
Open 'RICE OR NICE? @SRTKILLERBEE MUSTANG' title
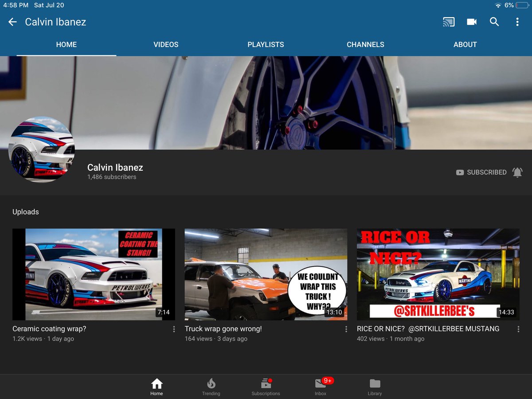tap(428, 329)
